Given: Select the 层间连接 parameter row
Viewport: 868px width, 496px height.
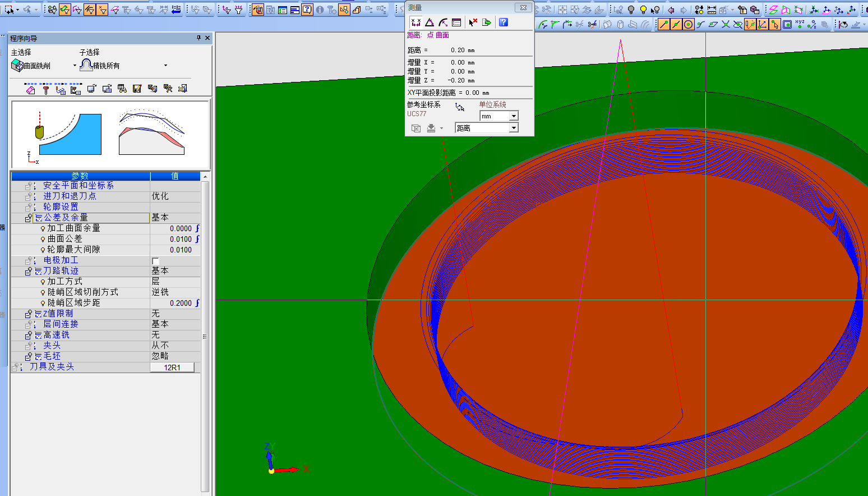Looking at the screenshot, I should click(105, 324).
